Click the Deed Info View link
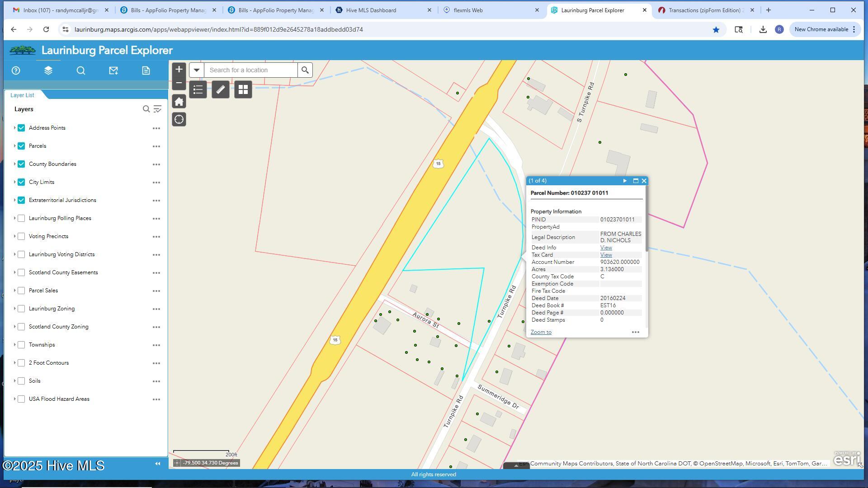 [606, 248]
